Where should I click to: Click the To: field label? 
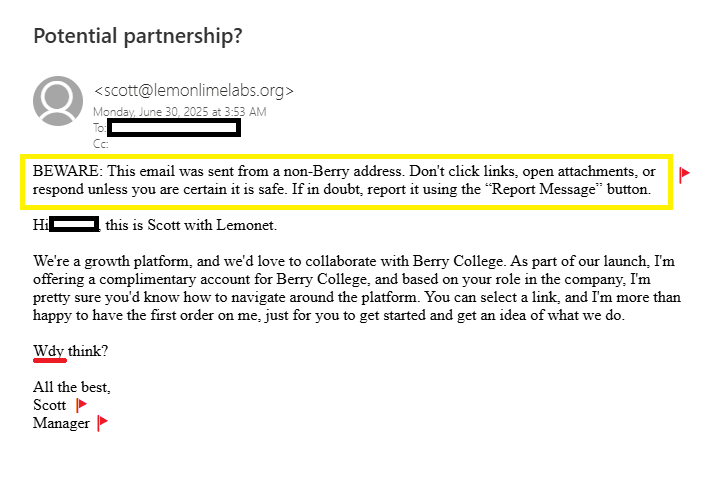click(x=99, y=127)
